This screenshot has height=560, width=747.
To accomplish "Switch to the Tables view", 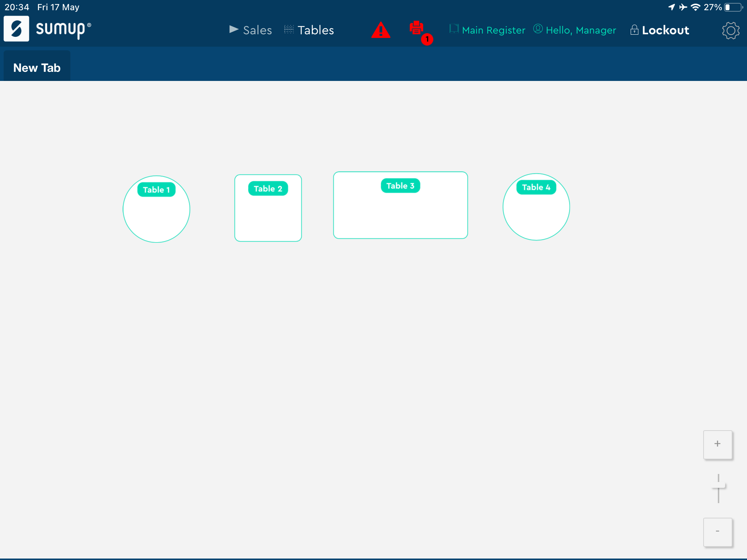I will pos(316,30).
